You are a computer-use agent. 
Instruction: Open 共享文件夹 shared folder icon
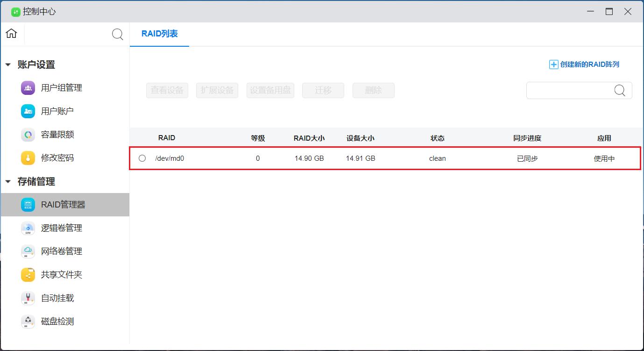point(28,275)
